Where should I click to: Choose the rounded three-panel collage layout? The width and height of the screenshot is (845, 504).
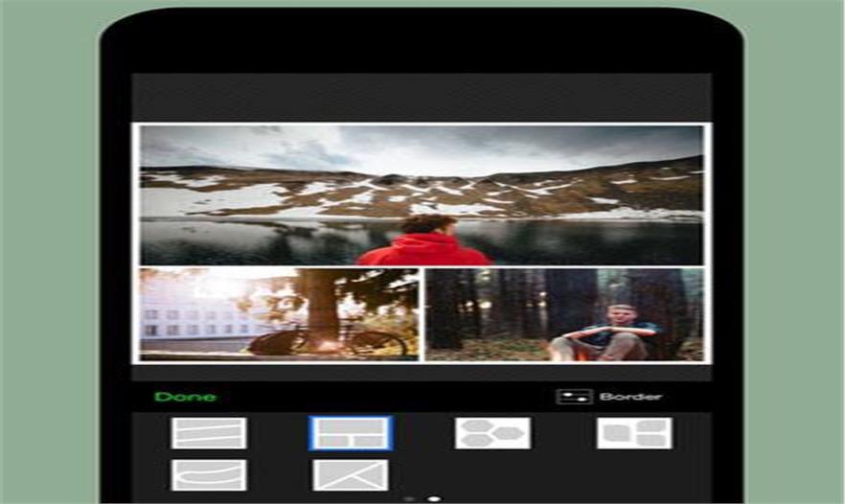coord(634,433)
